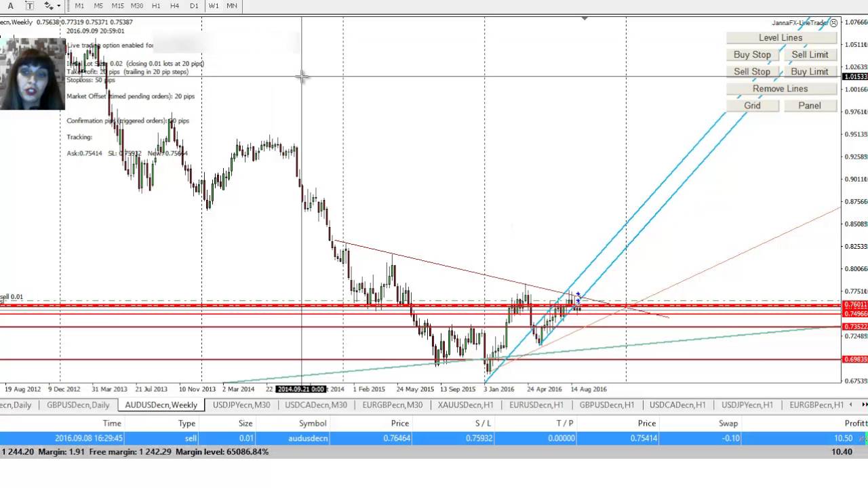
Task: Open the EURGBPecn,M30 chart tab
Action: [x=393, y=405]
